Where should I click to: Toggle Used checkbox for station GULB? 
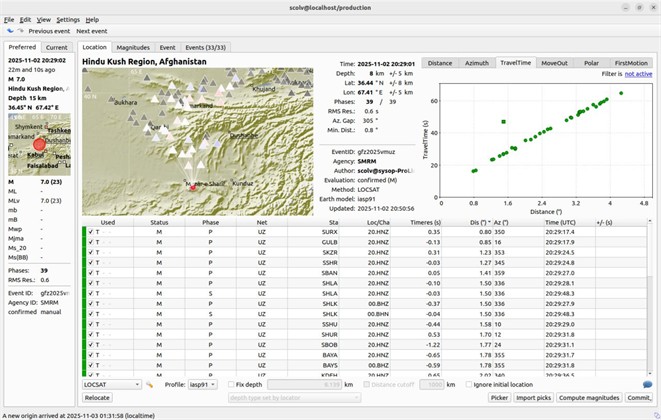[x=91, y=242]
